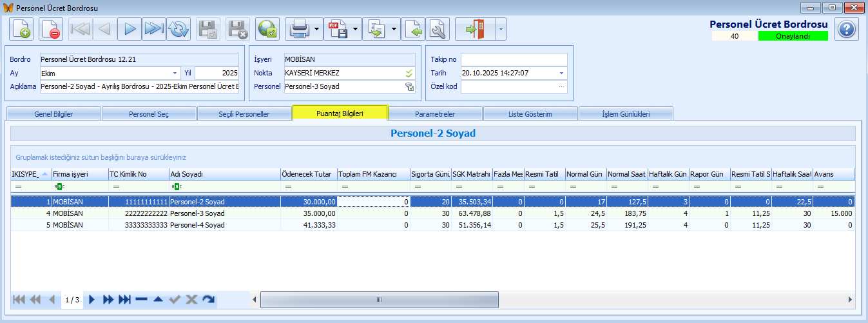This screenshot has height=323, width=868.
Task: Click the wrench settings page icon
Action: (x=438, y=30)
